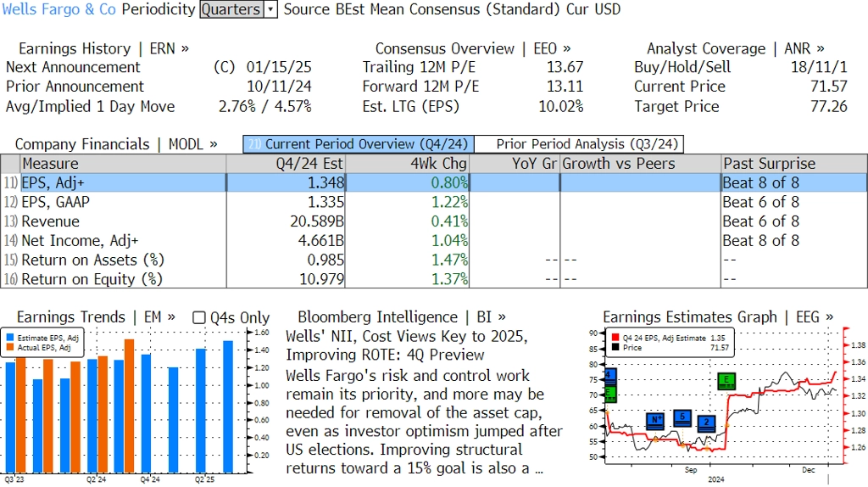Click the 1.348 EPS Adj+ estimate value

click(326, 182)
